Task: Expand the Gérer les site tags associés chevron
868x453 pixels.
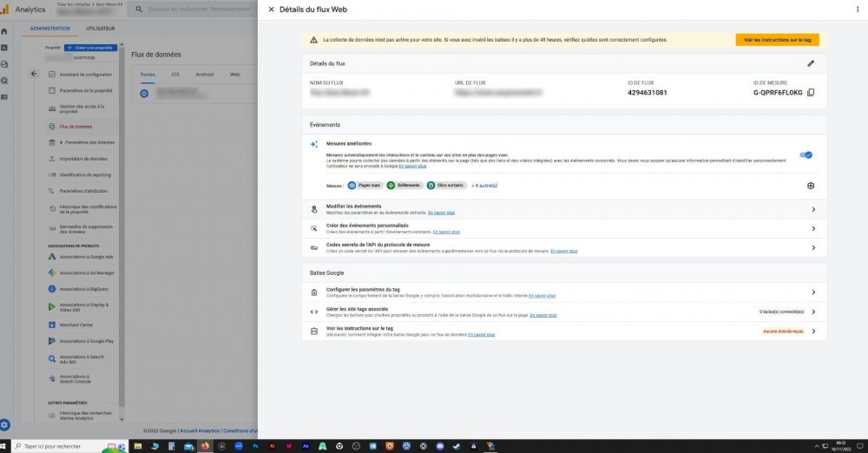Action: point(813,312)
